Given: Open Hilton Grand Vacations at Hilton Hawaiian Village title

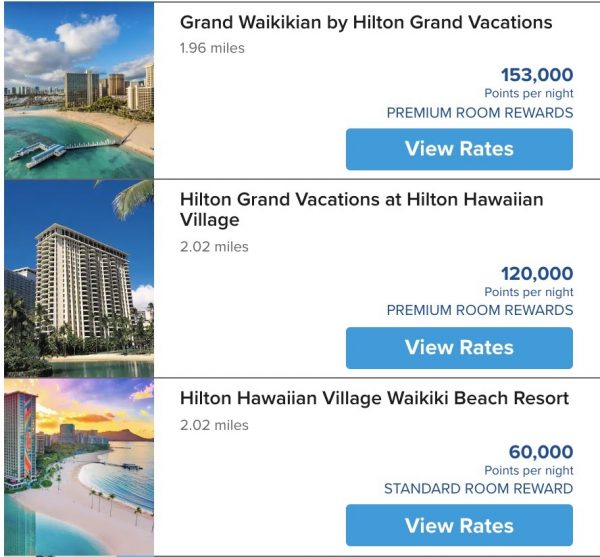Looking at the screenshot, I should 361,209.
